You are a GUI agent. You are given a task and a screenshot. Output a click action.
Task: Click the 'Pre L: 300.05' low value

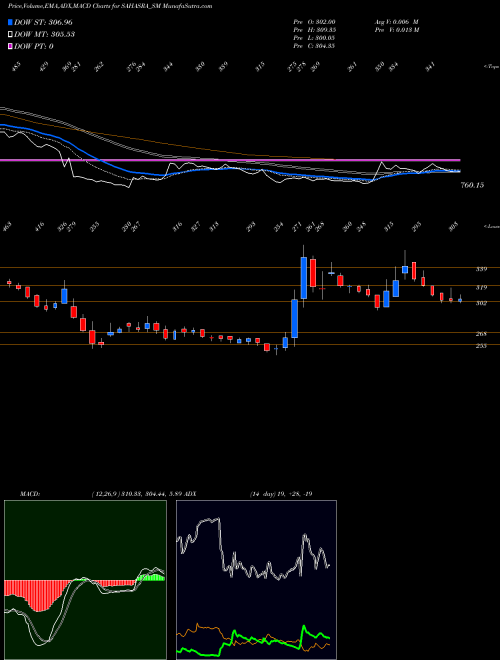click(314, 38)
